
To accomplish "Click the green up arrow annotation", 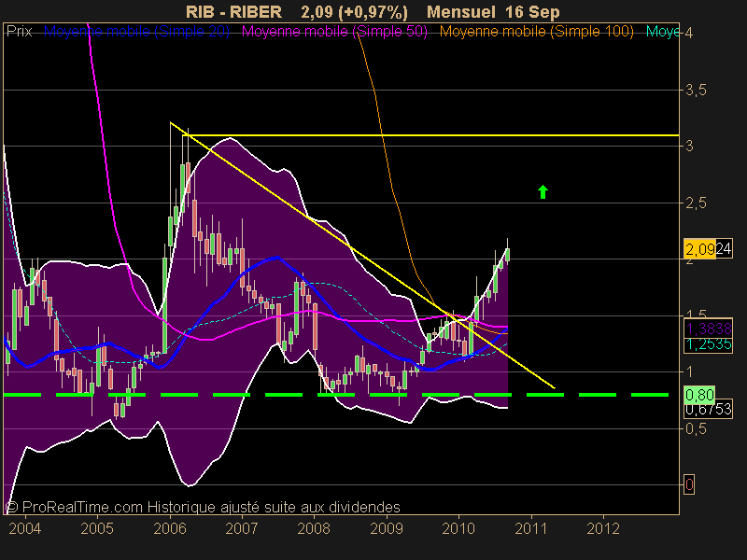I will coord(543,191).
